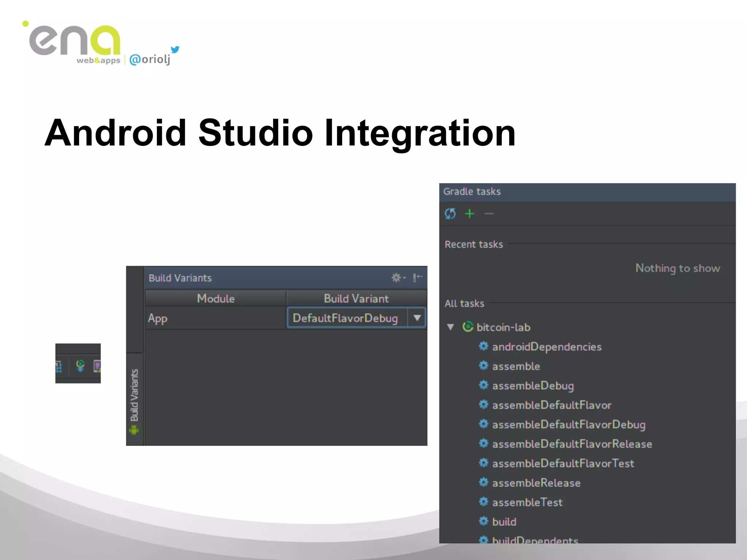Screen dimensions: 747x560
Task: Open the vertical Build Variants side tab
Action: (135, 399)
